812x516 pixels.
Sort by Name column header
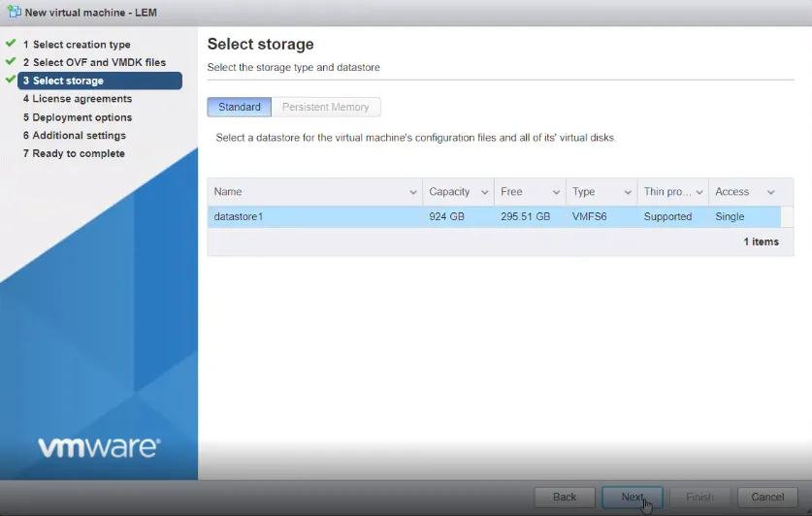[228, 192]
